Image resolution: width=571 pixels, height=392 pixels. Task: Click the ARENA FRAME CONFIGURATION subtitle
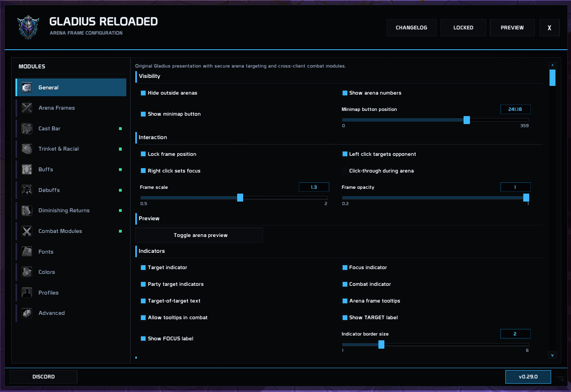pos(86,33)
